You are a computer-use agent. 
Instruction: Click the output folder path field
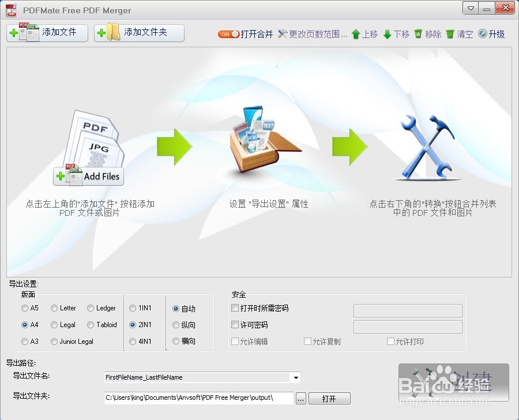click(199, 398)
